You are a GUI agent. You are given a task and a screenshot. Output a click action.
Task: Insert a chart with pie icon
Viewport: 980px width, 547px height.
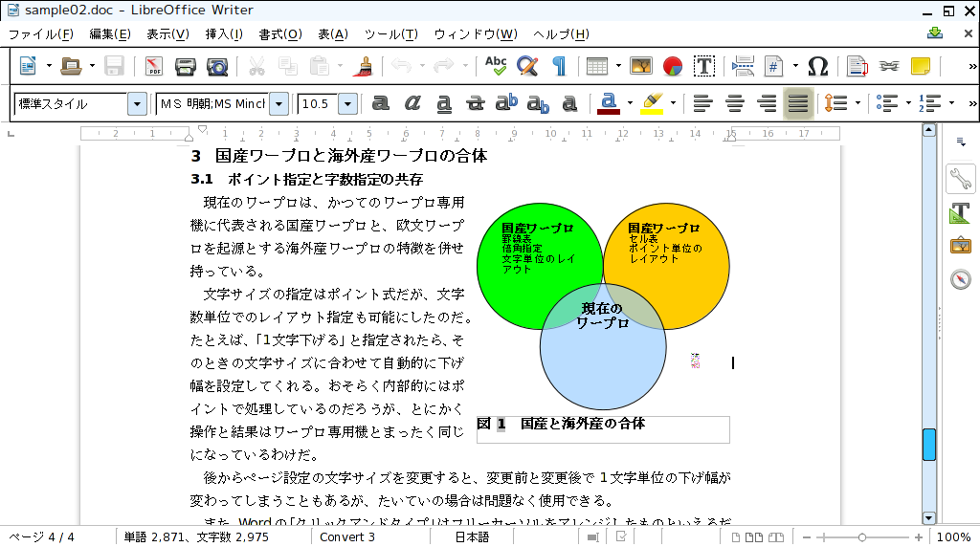(673, 66)
